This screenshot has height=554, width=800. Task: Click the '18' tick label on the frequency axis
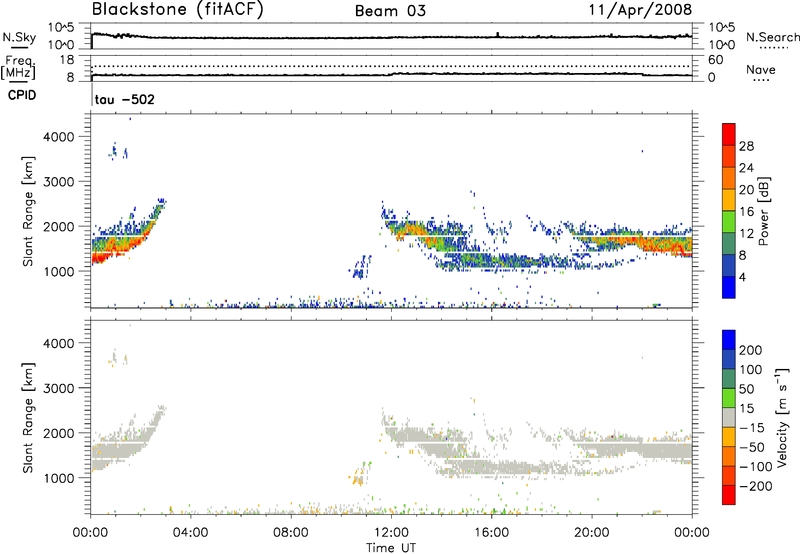67,60
